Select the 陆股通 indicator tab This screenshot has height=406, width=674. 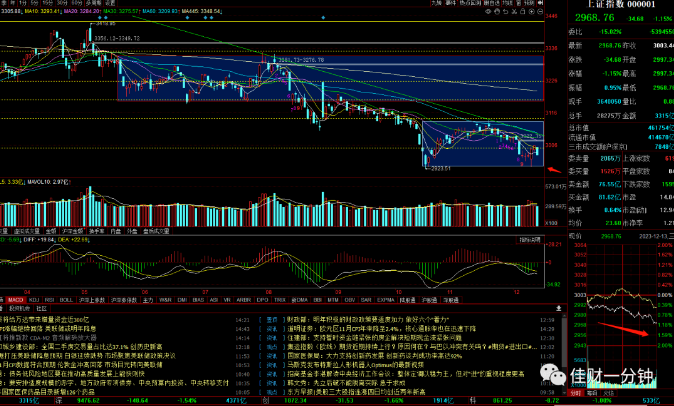(x=408, y=300)
